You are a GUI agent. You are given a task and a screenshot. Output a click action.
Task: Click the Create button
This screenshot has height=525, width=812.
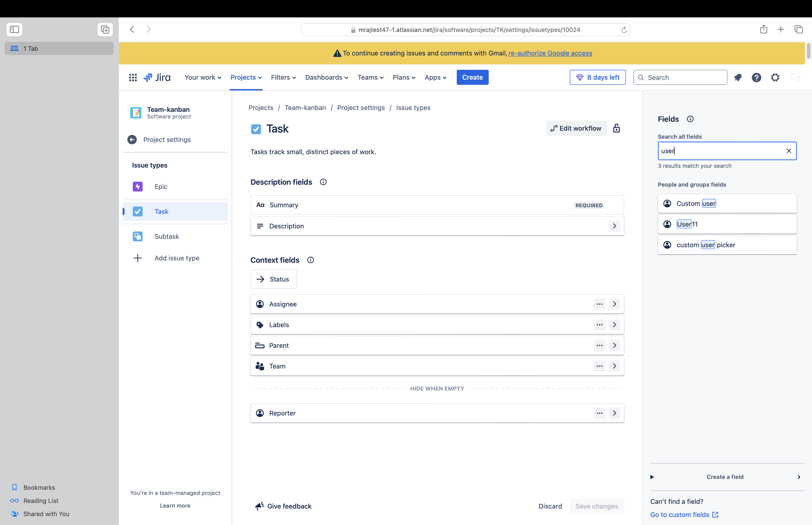click(472, 77)
